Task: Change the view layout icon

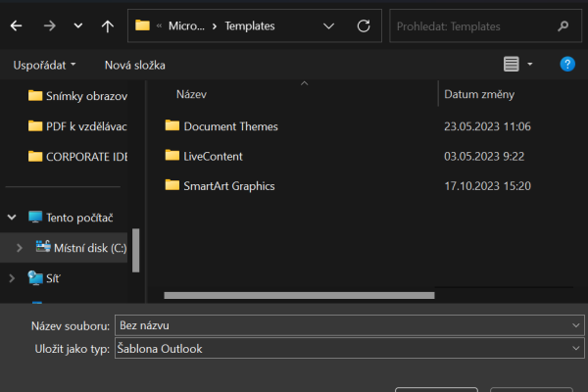Action: (511, 65)
